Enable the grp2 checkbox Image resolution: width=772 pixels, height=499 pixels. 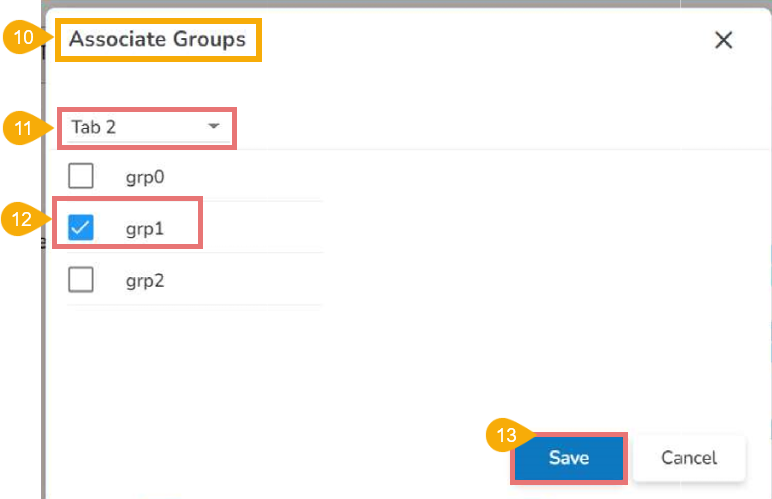point(80,281)
